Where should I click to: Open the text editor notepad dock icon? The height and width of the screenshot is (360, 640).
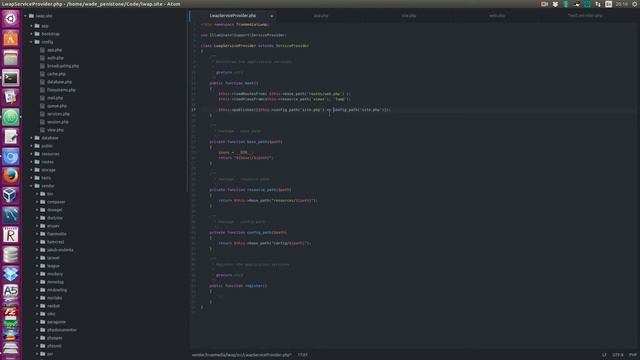[11, 137]
